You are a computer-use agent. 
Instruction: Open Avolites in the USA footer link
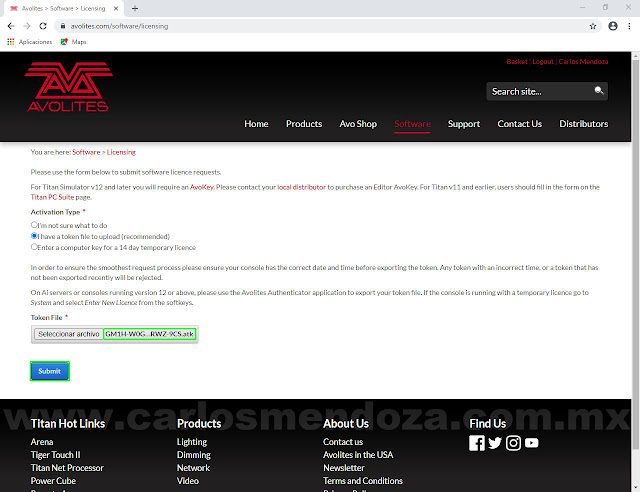click(358, 455)
